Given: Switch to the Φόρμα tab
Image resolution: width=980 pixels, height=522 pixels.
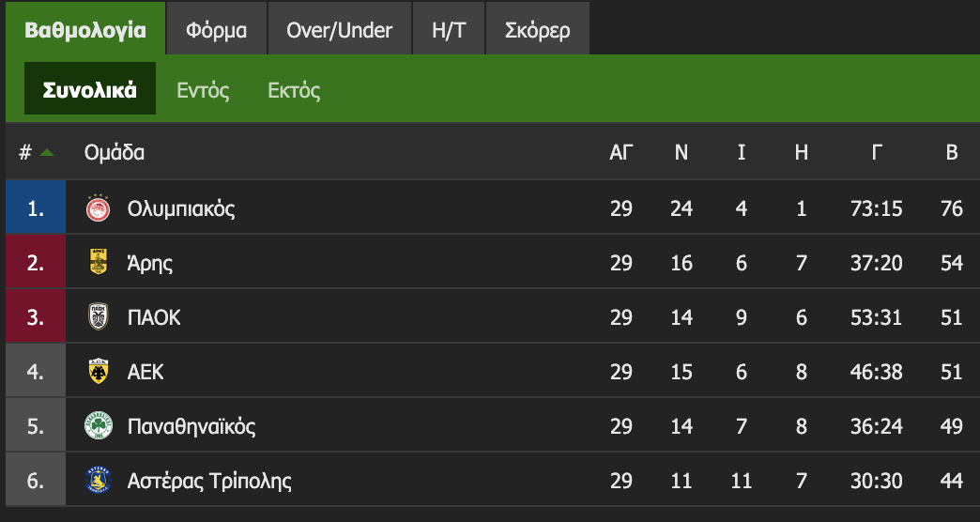Looking at the screenshot, I should (x=216, y=30).
